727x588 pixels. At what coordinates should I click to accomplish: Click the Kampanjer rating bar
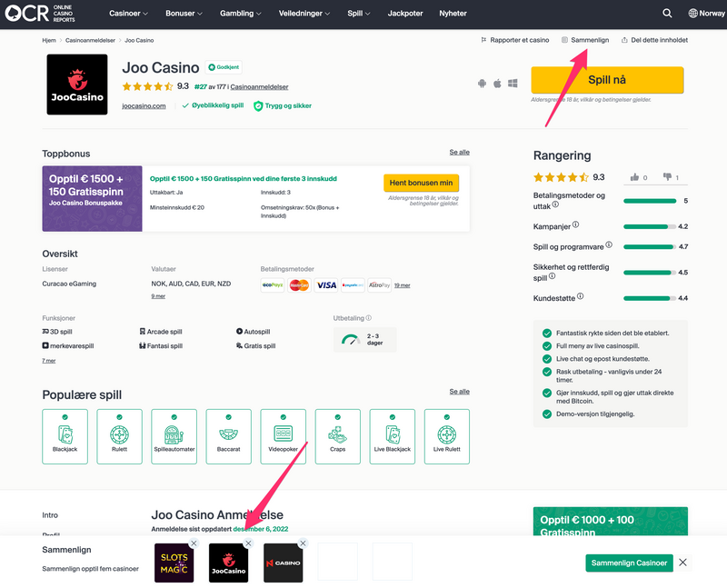649,227
